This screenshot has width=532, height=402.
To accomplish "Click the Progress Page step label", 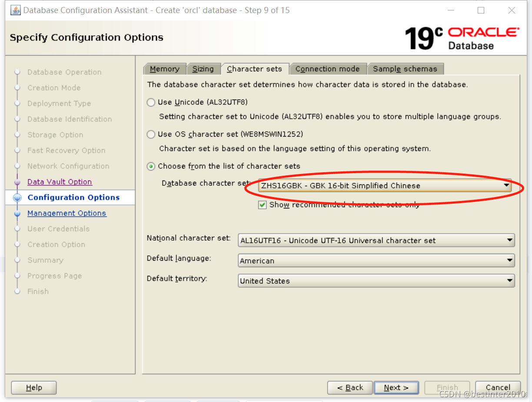I will [x=54, y=276].
